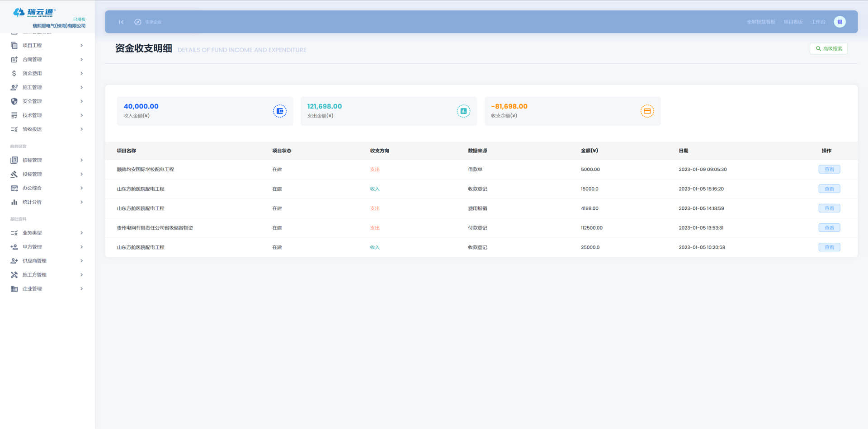
Task: Collapse the sidebar with the arrow icon
Action: [121, 22]
